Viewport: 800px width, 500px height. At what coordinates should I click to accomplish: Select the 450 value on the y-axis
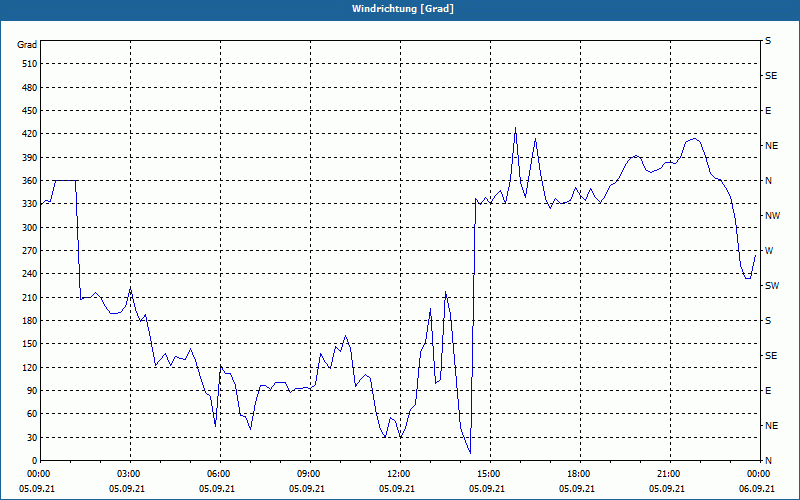click(30, 111)
